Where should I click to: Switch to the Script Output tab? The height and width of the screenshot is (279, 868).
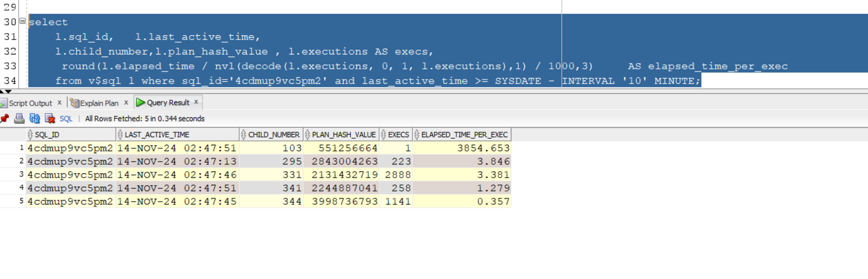(x=30, y=103)
